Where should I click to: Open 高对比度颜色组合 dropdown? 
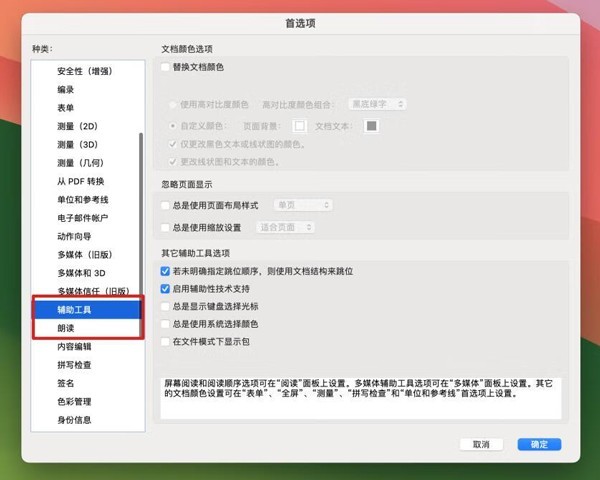tap(377, 104)
